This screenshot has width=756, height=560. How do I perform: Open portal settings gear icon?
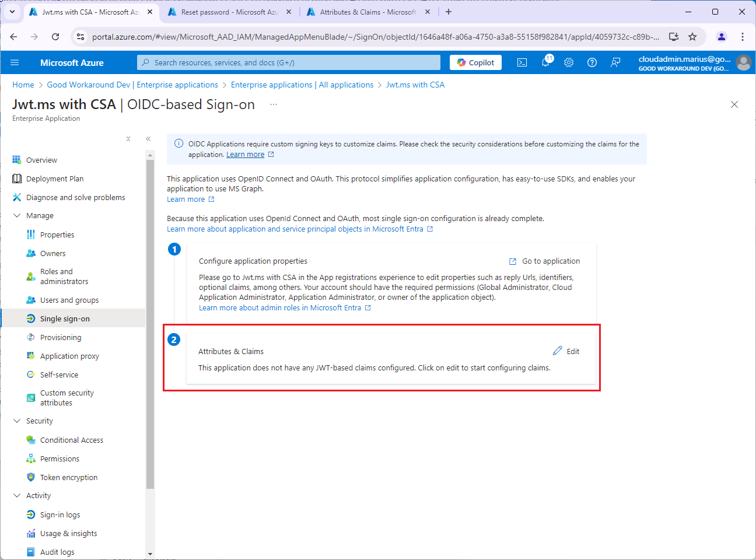click(x=569, y=62)
